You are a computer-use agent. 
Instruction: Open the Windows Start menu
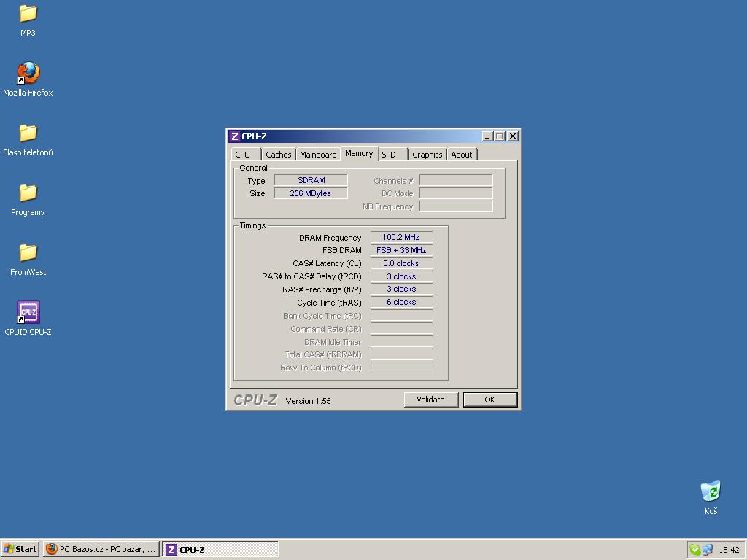(20, 549)
